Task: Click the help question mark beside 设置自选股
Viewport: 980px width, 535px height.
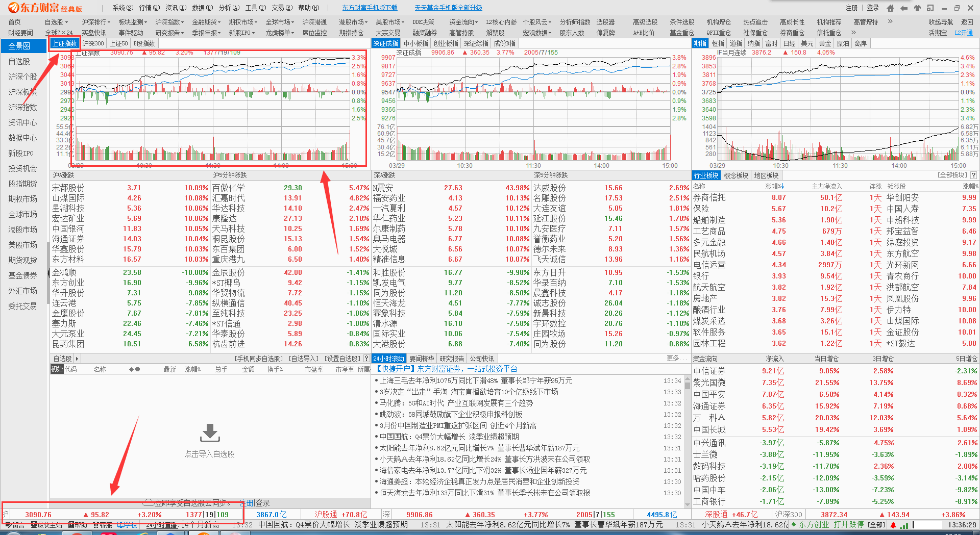Action: 366,359
